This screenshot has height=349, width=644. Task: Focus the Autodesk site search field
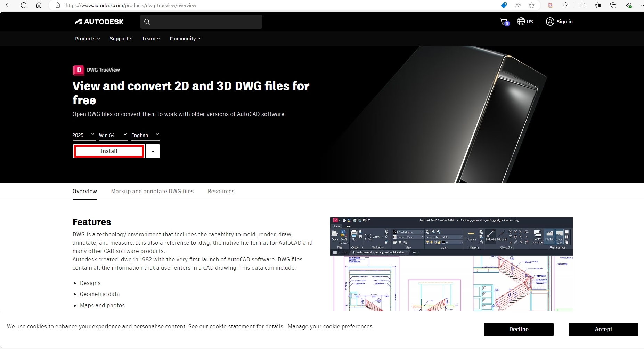tap(201, 22)
